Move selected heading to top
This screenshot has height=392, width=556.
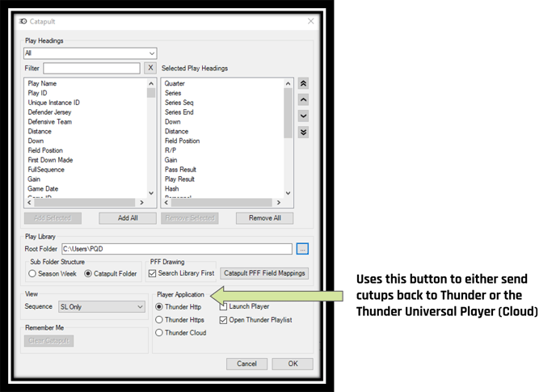pos(303,84)
